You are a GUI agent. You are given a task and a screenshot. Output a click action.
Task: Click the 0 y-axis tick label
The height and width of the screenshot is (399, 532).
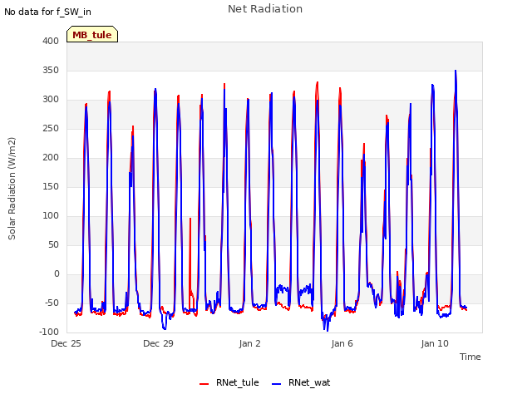coord(57,273)
